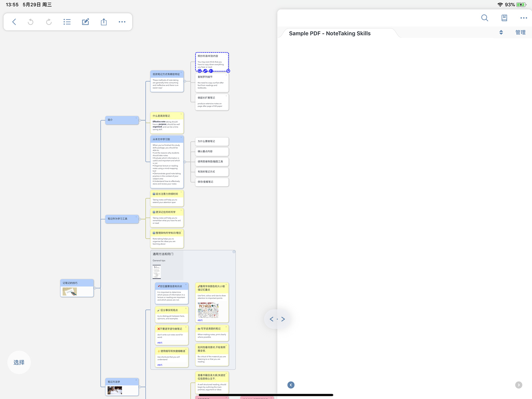Share or export the mindmap

104,22
